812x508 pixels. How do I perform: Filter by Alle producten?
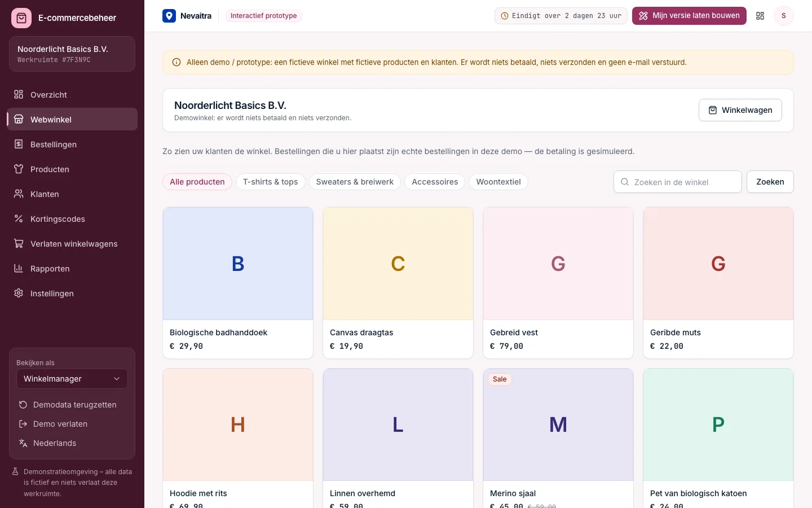197,182
